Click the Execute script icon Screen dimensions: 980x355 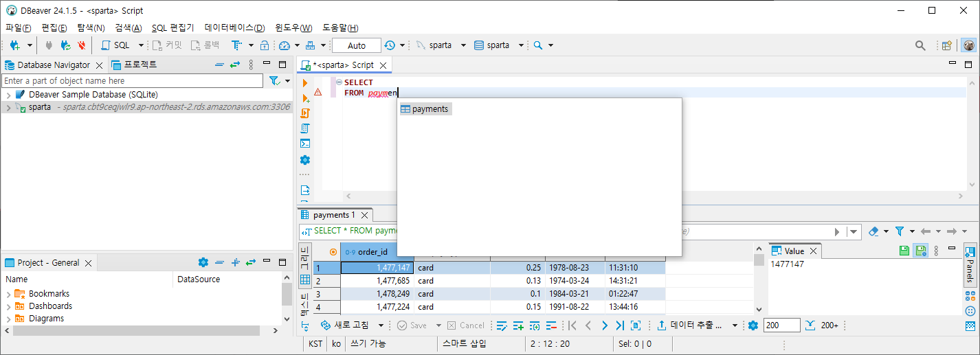305,113
